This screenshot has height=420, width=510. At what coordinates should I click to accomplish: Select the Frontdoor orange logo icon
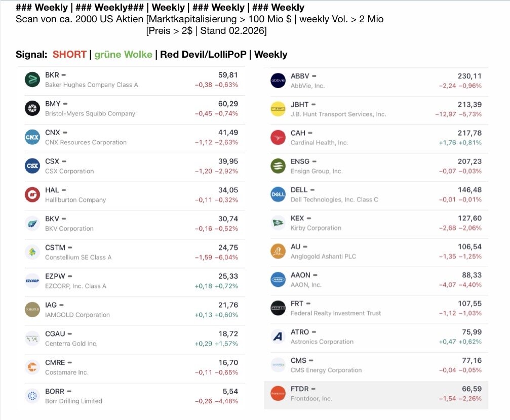278,394
